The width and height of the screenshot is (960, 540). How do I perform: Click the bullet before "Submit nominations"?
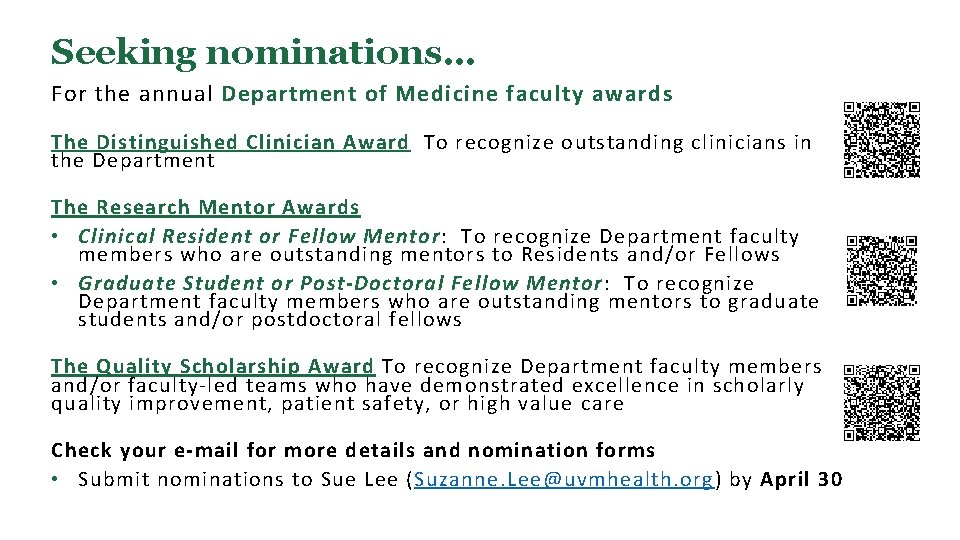coord(57,479)
